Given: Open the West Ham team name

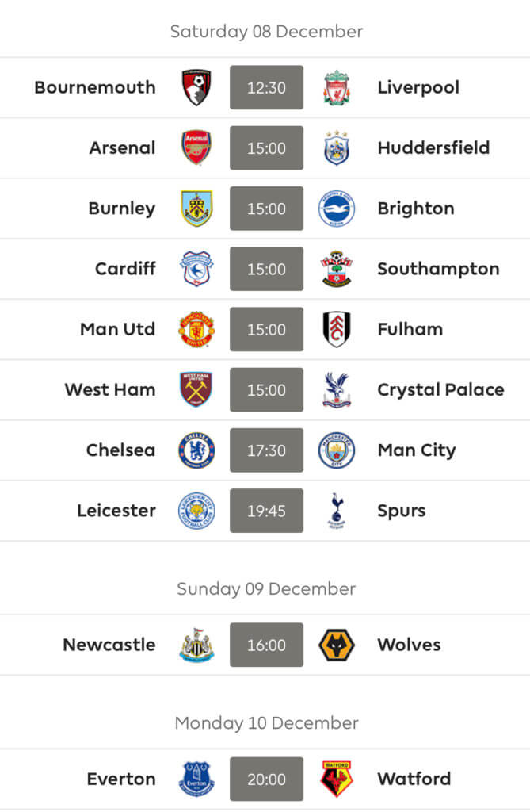Looking at the screenshot, I should 110,389.
